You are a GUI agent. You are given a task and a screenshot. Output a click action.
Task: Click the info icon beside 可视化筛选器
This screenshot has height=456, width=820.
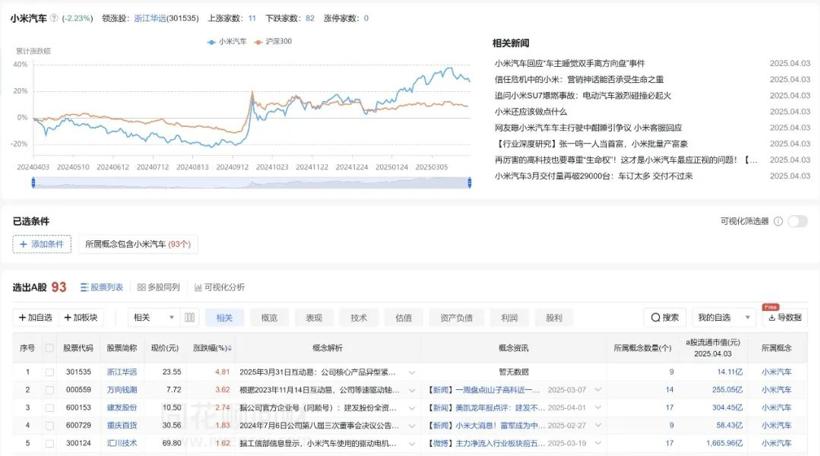(x=779, y=221)
